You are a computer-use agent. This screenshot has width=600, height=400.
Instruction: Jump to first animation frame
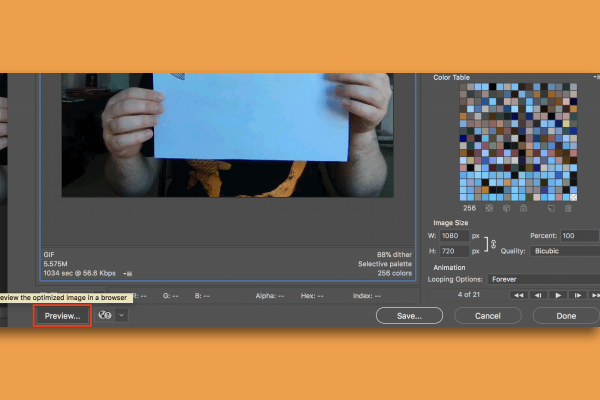[x=518, y=295]
